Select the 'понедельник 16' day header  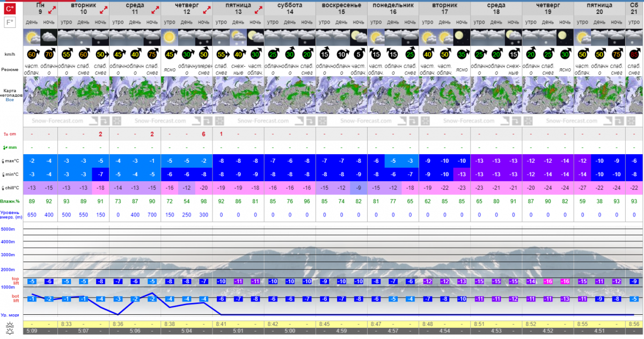coord(393,8)
